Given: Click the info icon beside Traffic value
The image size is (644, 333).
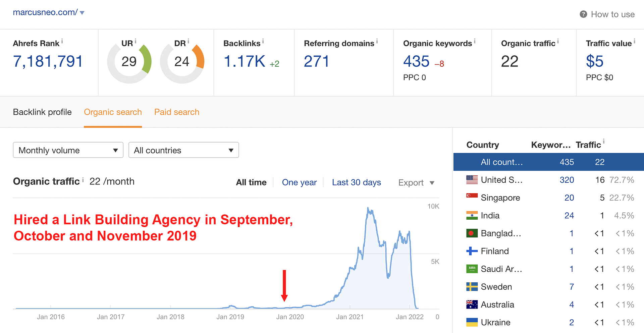Looking at the screenshot, I should tap(634, 41).
